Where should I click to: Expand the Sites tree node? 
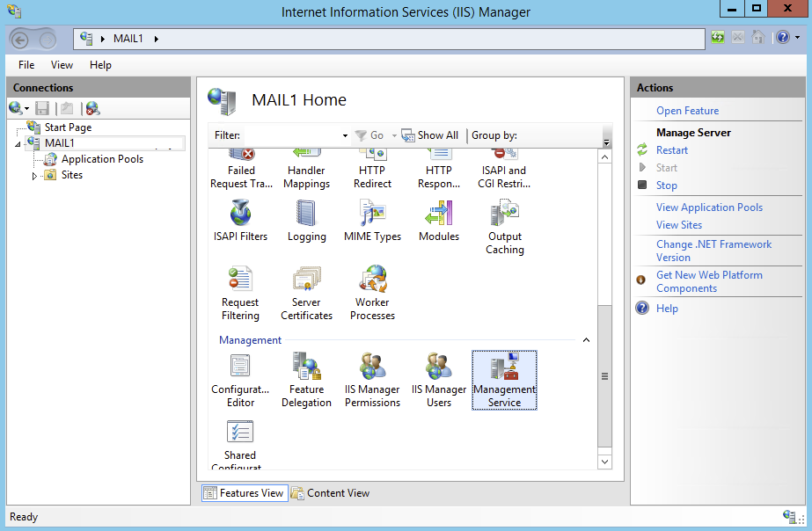coord(35,175)
